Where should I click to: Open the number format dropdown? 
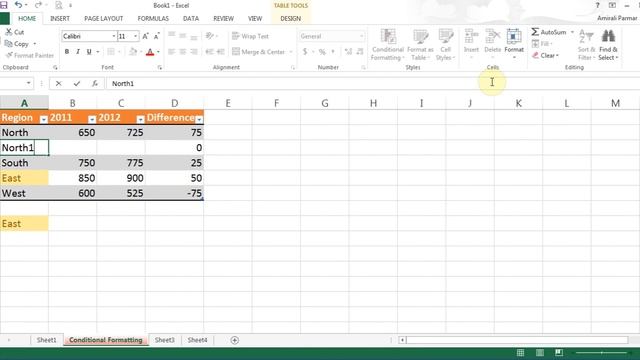361,36
